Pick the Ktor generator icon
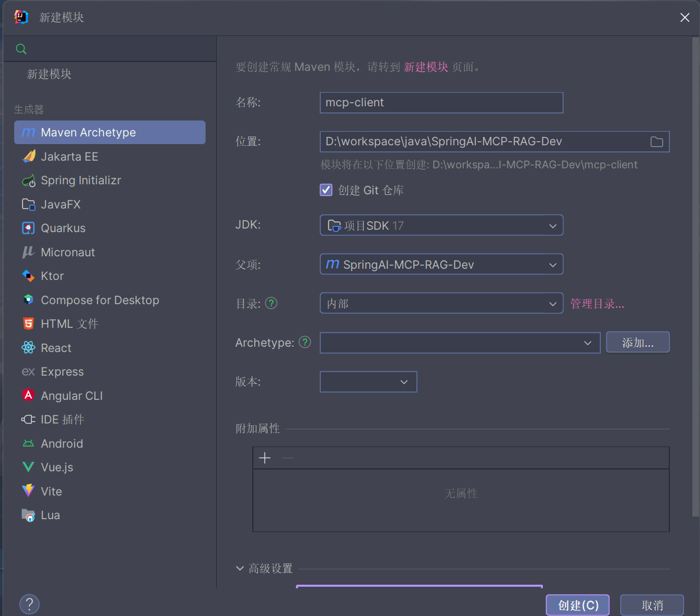Screen dimensions: 700x616 (28, 276)
